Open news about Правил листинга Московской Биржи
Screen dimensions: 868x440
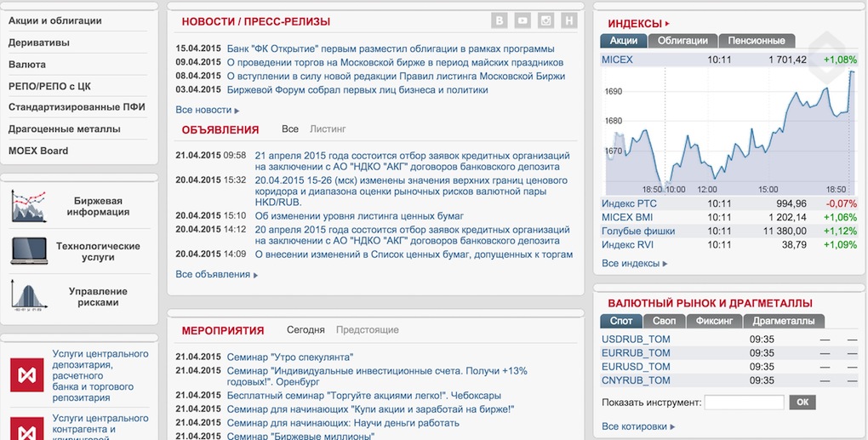[x=396, y=77]
